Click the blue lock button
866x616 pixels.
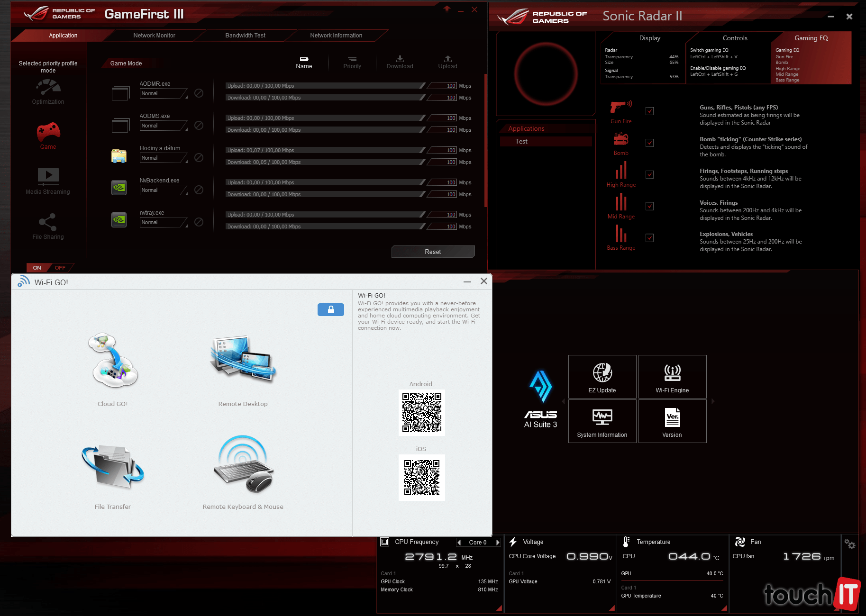tap(330, 309)
